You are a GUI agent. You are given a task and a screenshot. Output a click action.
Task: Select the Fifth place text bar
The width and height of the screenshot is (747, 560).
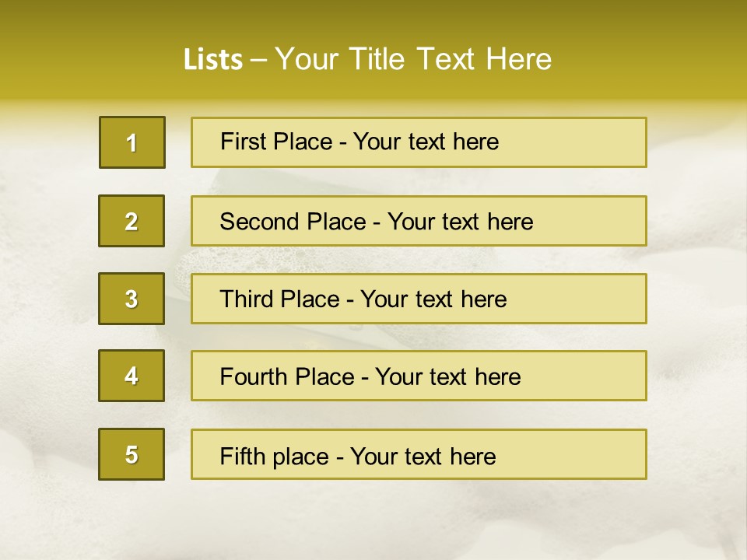[x=419, y=454]
